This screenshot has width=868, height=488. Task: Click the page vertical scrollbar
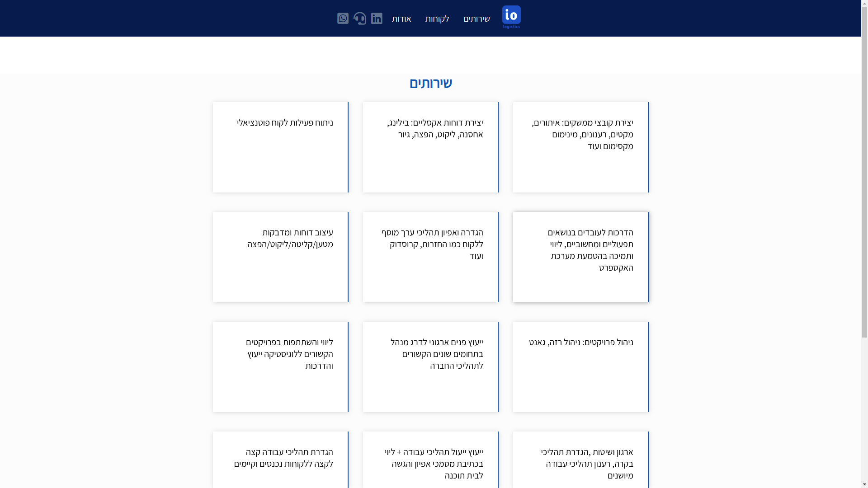864,244
